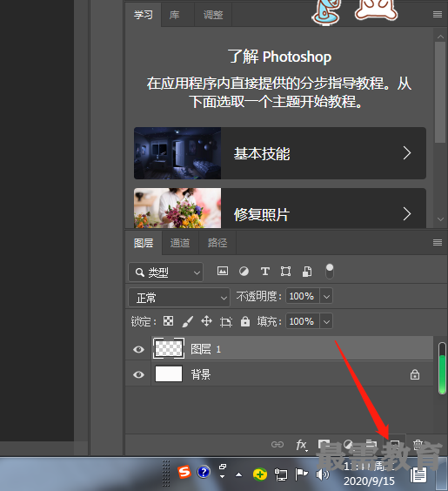This screenshot has height=491, width=448.
Task: Expand the 不透明度 opacity slider arrow
Action: tap(326, 296)
